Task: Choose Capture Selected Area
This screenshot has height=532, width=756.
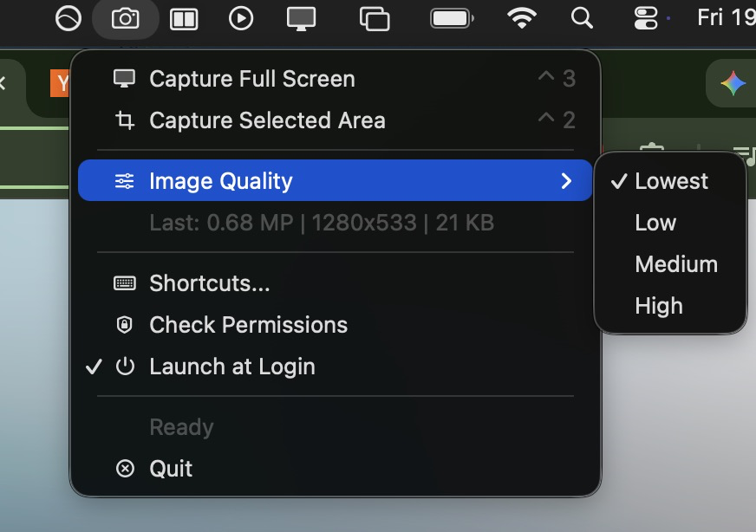Action: click(336, 120)
